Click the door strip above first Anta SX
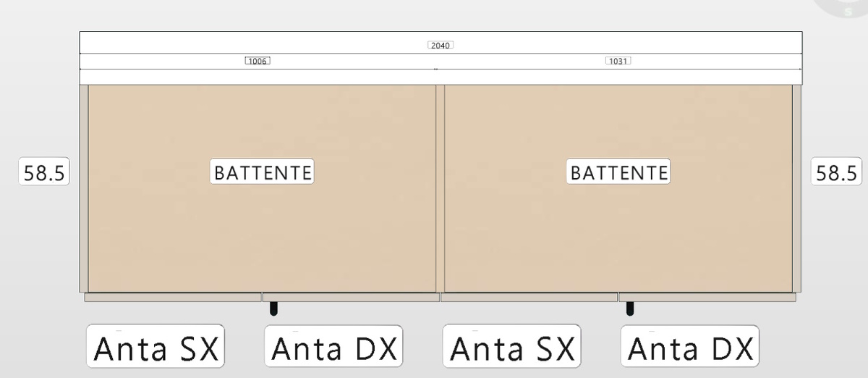This screenshot has width=868, height=378. coord(173,297)
